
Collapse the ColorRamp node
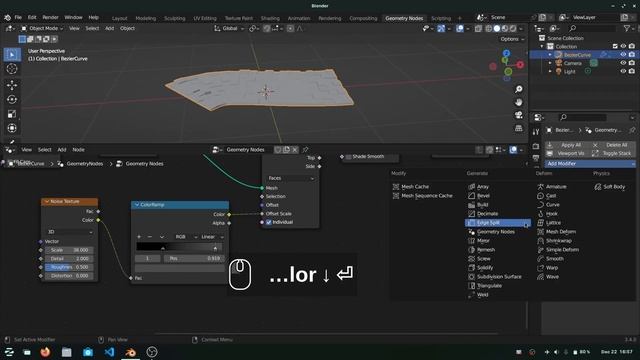(137, 204)
